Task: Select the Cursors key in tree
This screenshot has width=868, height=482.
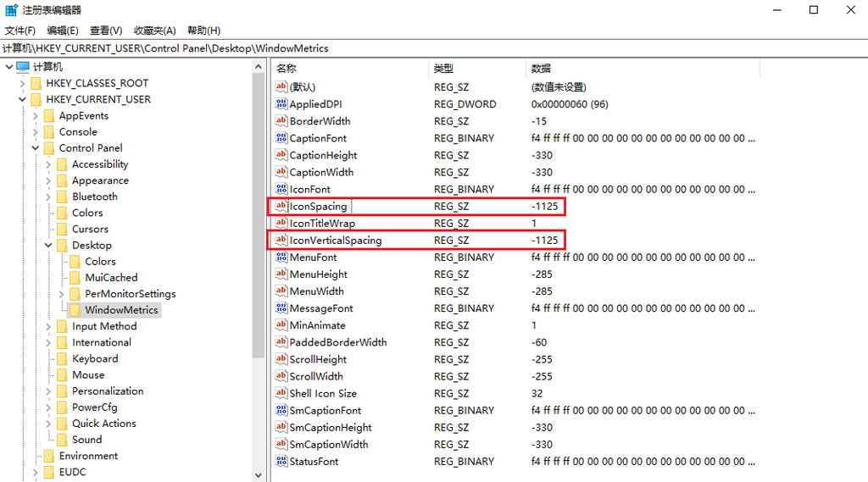Action: [x=90, y=229]
